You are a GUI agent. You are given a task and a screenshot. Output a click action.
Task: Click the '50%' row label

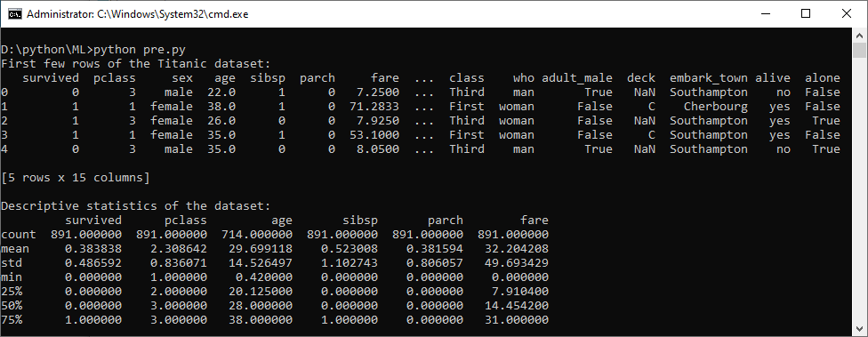tap(12, 306)
